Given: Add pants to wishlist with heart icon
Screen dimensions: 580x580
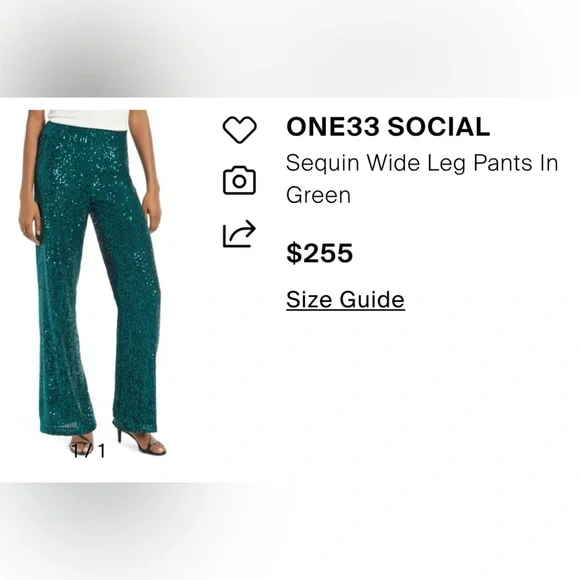Looking at the screenshot, I should [x=239, y=129].
